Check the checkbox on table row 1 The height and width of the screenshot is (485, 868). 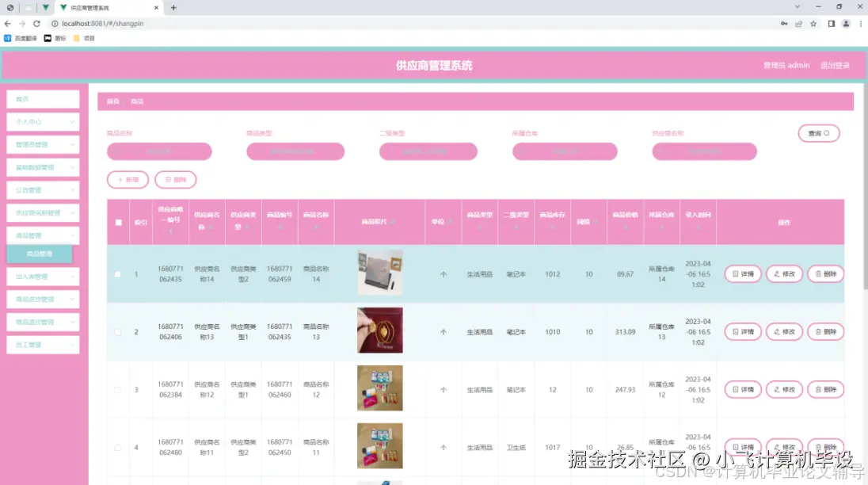(117, 273)
